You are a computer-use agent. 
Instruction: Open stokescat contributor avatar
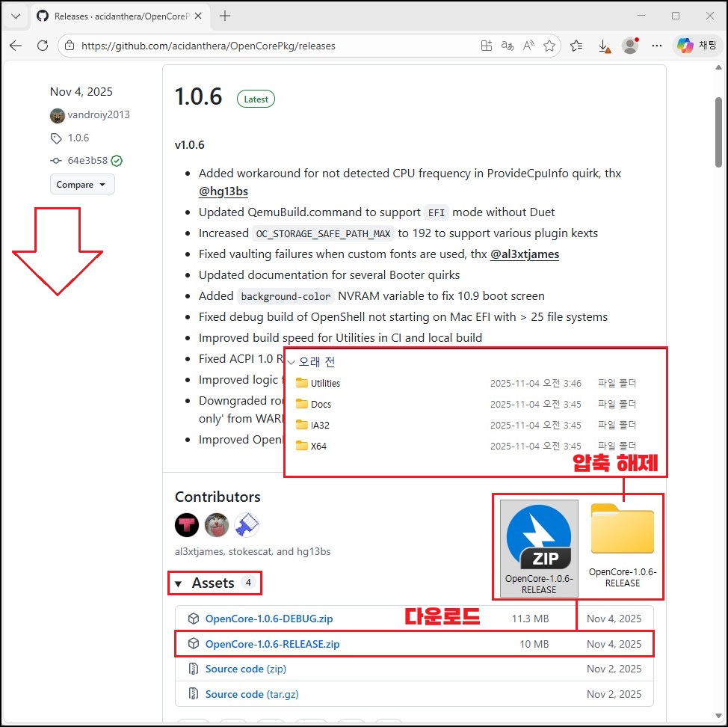pos(216,525)
